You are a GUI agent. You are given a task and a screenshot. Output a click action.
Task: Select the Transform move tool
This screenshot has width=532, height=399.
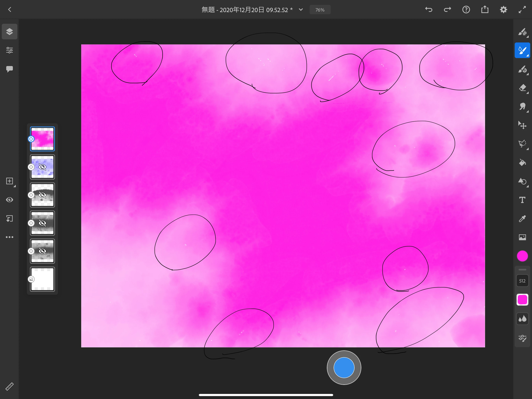[522, 125]
